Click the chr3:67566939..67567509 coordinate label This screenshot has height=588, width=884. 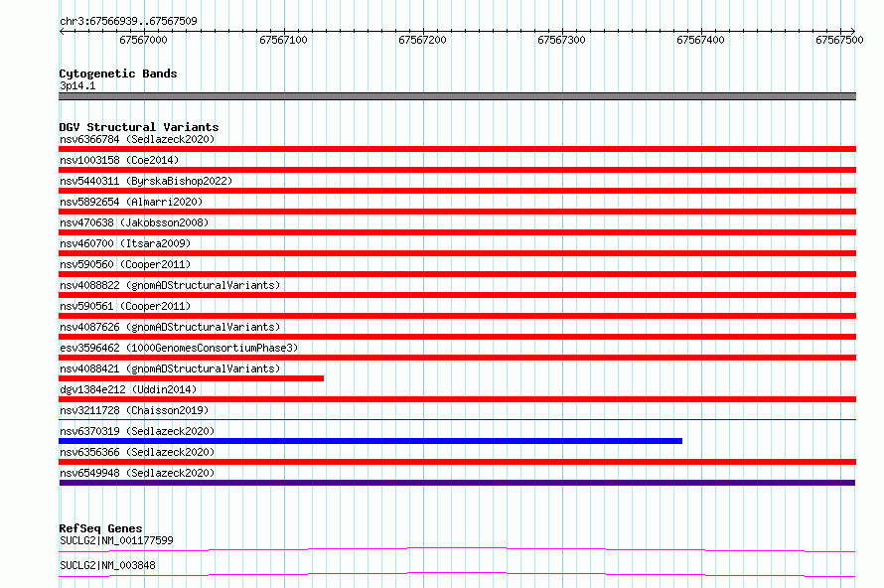point(128,21)
